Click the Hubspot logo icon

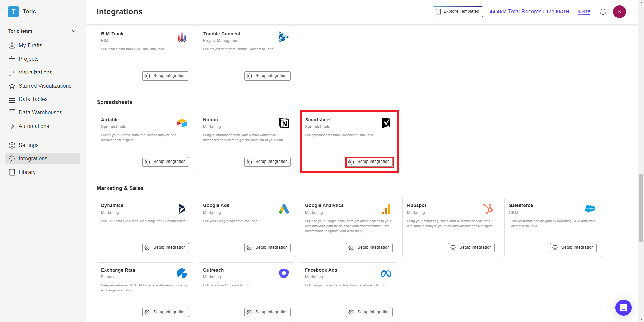pyautogui.click(x=488, y=209)
